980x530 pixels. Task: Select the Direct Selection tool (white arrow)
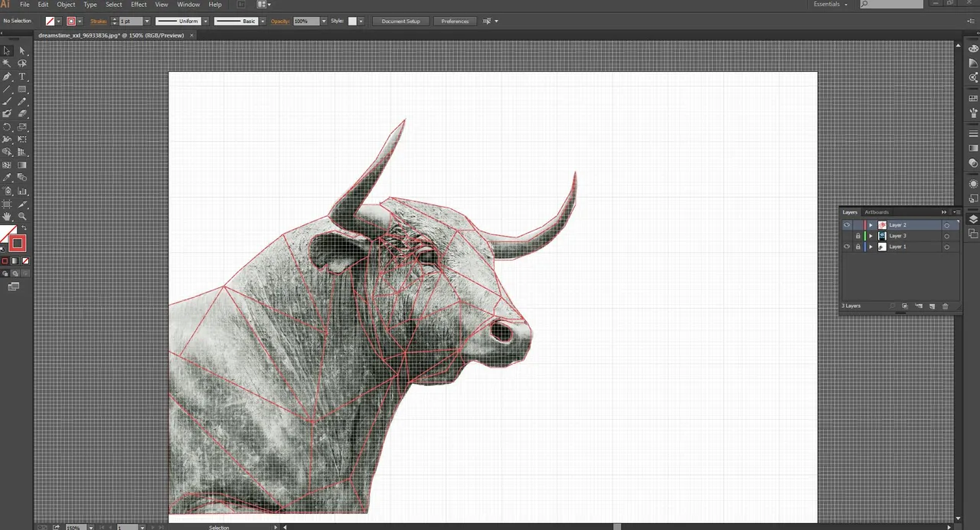(x=22, y=51)
